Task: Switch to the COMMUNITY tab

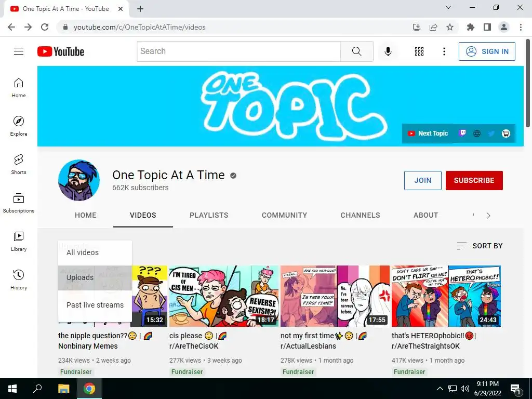Action: coord(284,215)
